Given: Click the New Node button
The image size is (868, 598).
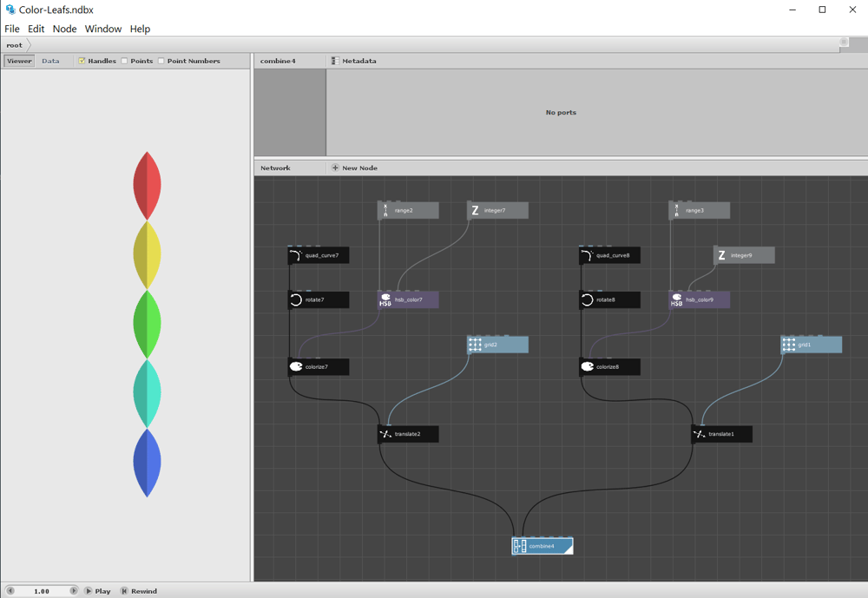Looking at the screenshot, I should 355,168.
